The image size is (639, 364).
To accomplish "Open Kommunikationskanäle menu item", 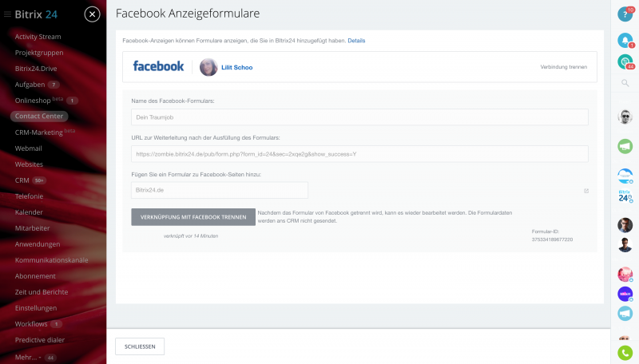I will 51,259.
